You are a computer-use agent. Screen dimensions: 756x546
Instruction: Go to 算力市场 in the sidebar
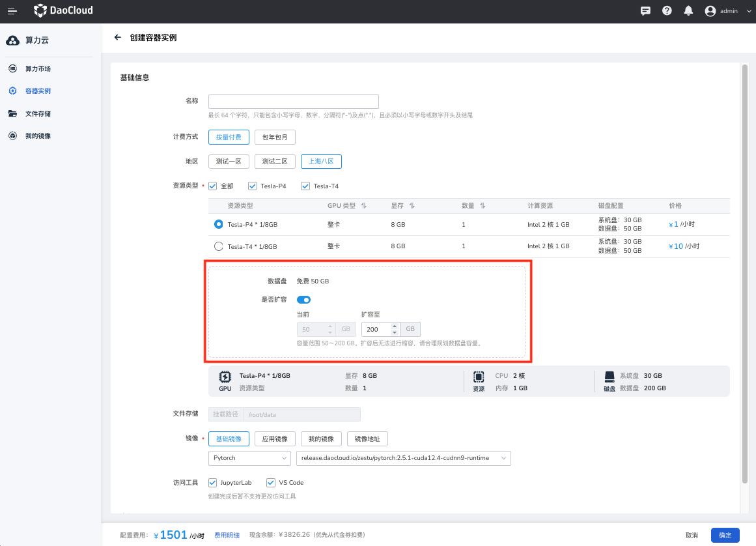pyautogui.click(x=38, y=69)
